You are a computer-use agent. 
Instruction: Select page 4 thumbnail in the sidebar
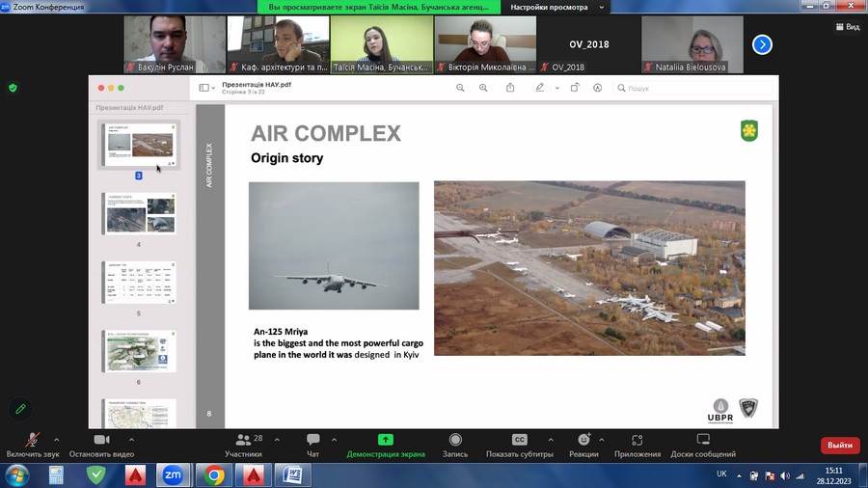(x=139, y=213)
